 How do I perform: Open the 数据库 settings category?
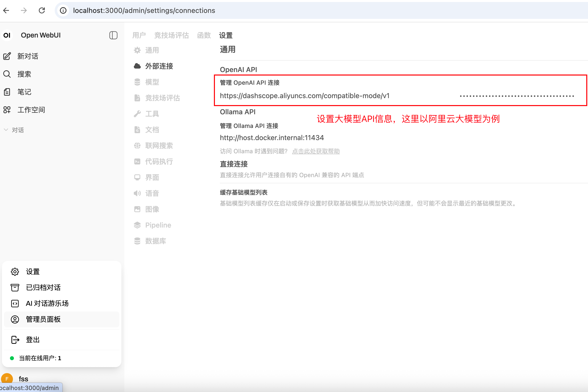tap(150, 241)
